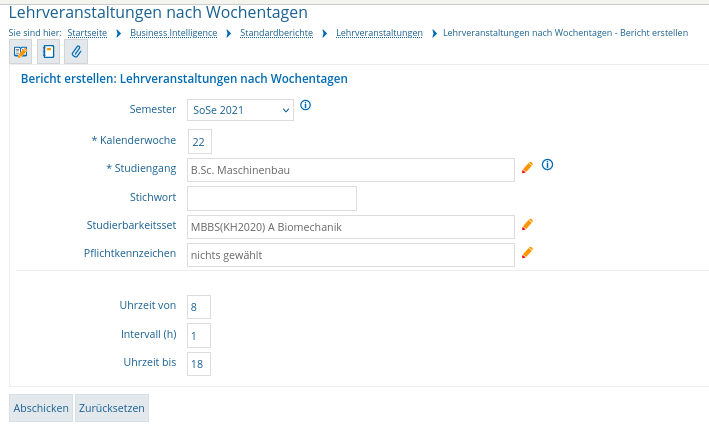Reset the form using Zurücksetzen
The width and height of the screenshot is (709, 428).
coord(112,408)
